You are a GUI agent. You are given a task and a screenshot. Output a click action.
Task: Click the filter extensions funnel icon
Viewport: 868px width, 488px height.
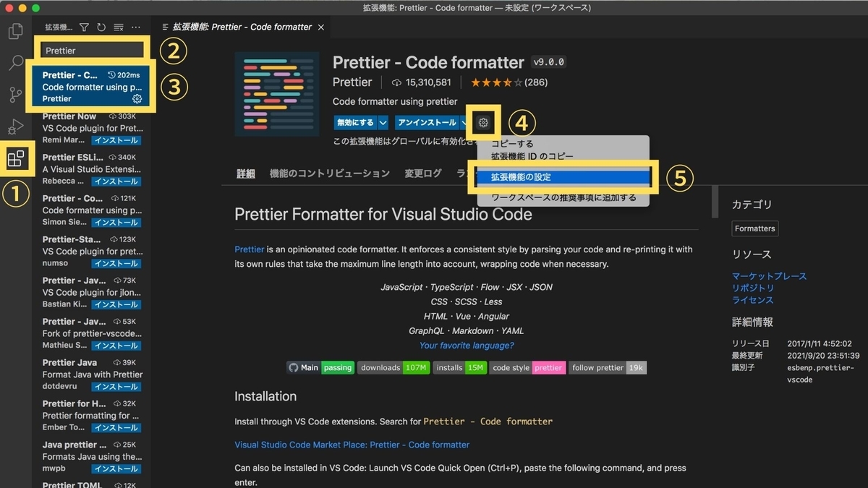(x=84, y=27)
